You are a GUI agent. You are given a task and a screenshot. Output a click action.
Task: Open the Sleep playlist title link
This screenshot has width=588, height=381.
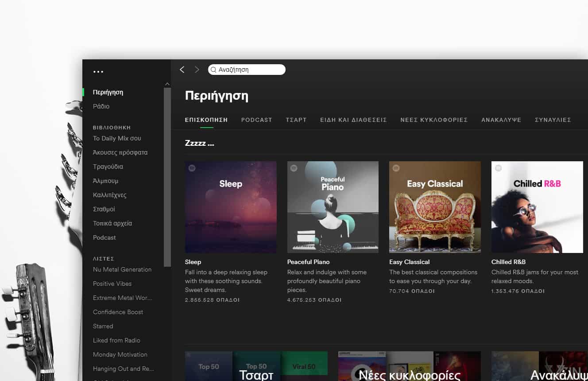tap(193, 262)
